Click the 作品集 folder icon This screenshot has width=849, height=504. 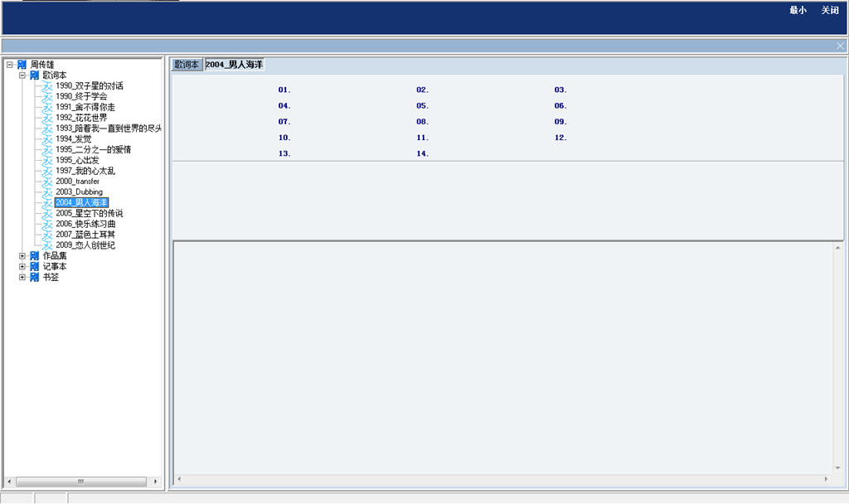[x=35, y=255]
